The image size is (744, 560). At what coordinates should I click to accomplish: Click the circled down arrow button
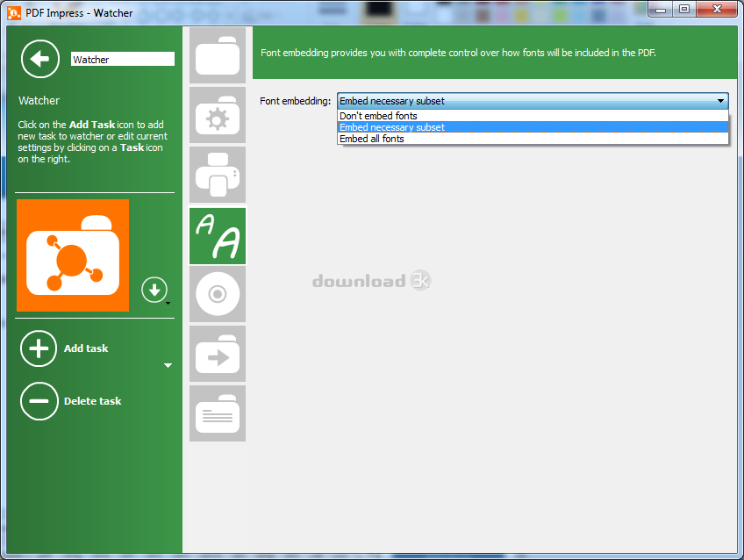(x=154, y=289)
